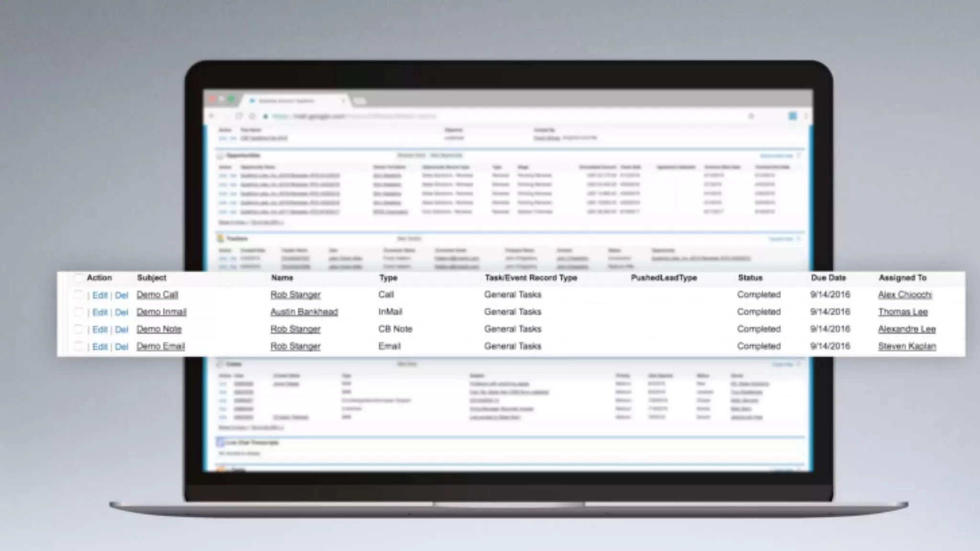Open the Demo Note subject link
Screen dimensions: 980x551
click(159, 329)
